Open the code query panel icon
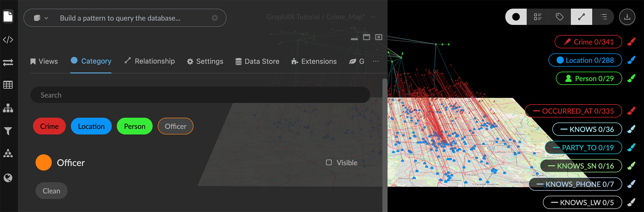This screenshot has height=212, width=644. pos(8,40)
